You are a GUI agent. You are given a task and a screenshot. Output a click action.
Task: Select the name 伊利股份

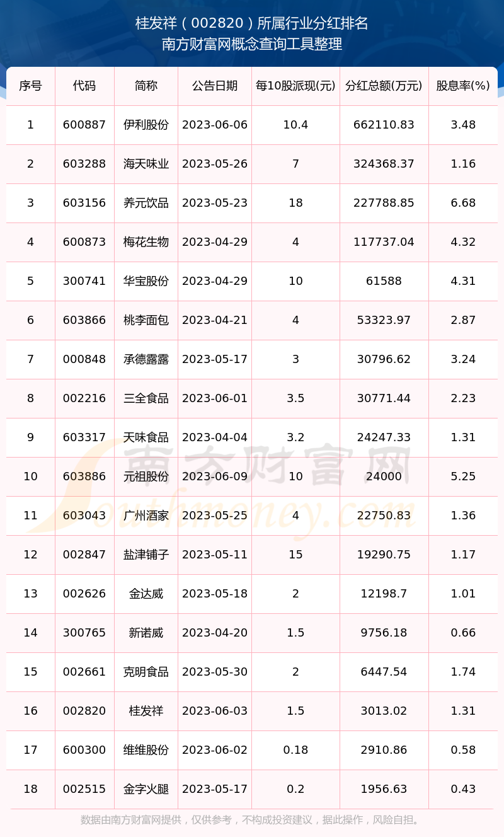tap(146, 125)
